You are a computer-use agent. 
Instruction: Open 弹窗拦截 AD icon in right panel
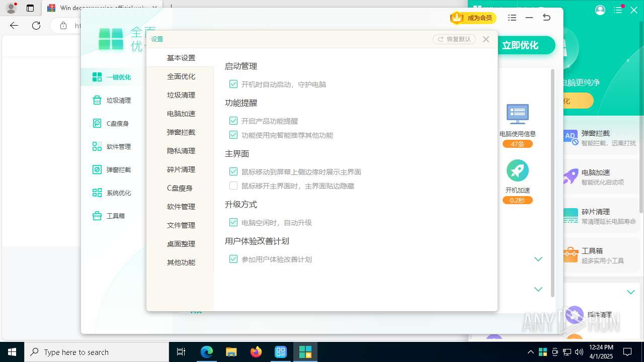[x=571, y=137]
